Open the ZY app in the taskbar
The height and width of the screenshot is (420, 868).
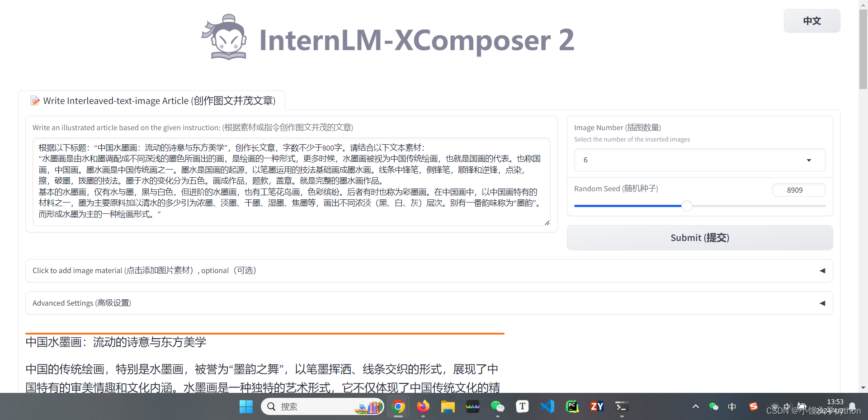point(597,406)
